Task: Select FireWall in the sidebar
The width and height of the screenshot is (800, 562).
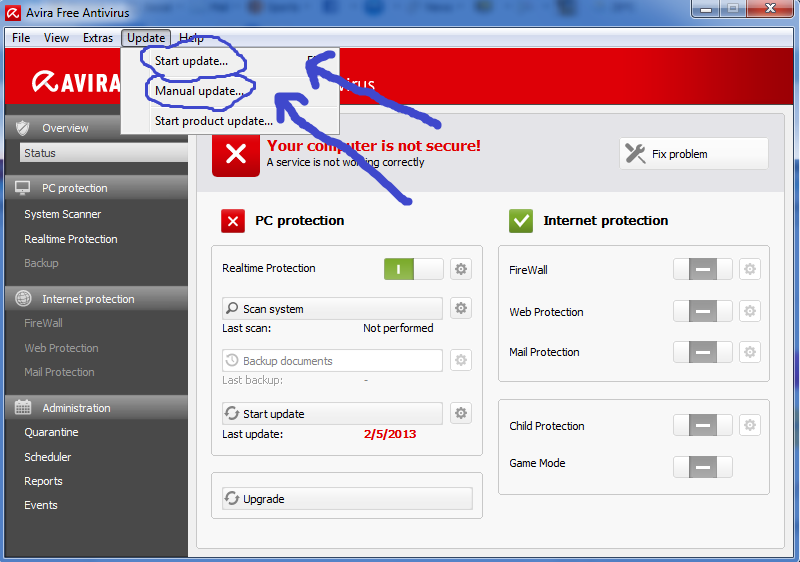Action: (x=43, y=323)
